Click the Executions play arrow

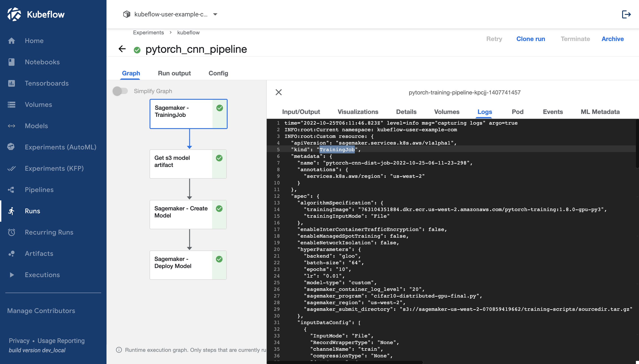coord(12,275)
